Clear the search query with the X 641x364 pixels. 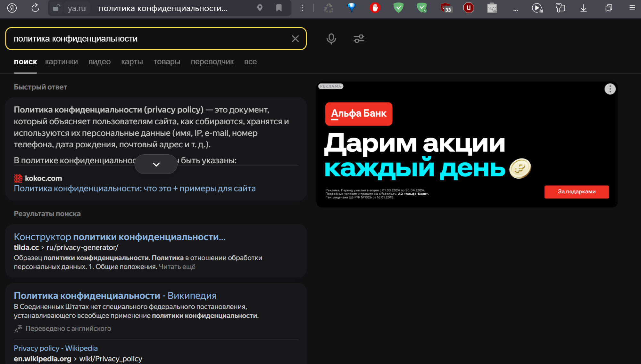[295, 39]
